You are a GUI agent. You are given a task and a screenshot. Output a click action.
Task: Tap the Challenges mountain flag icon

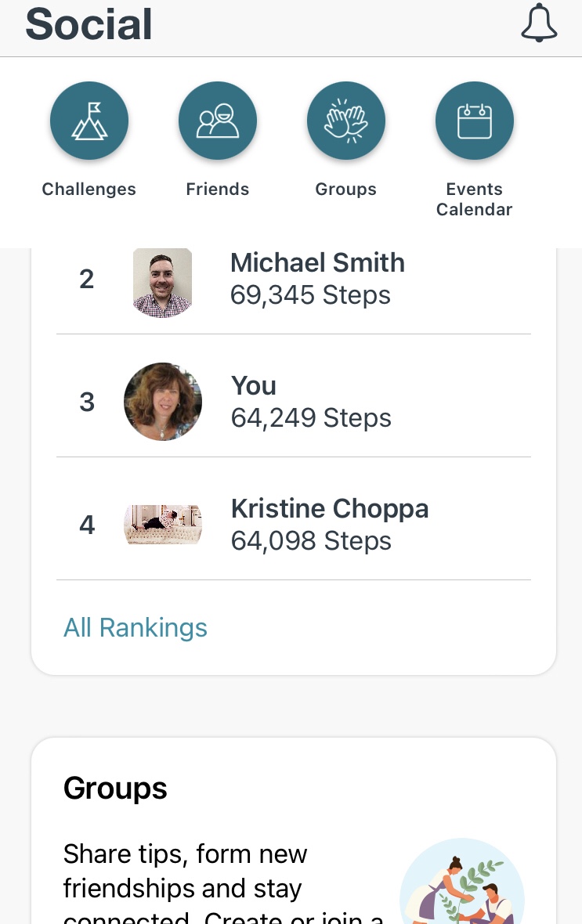pos(89,121)
